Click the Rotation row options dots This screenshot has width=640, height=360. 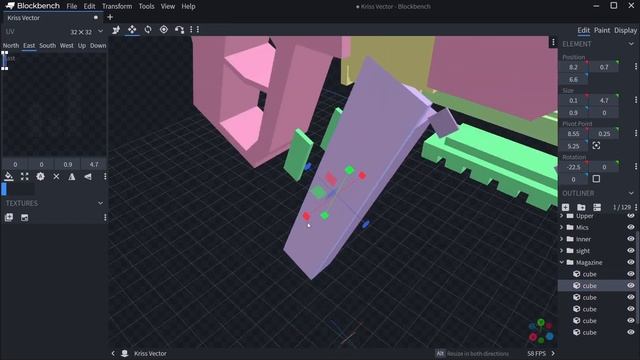click(636, 167)
